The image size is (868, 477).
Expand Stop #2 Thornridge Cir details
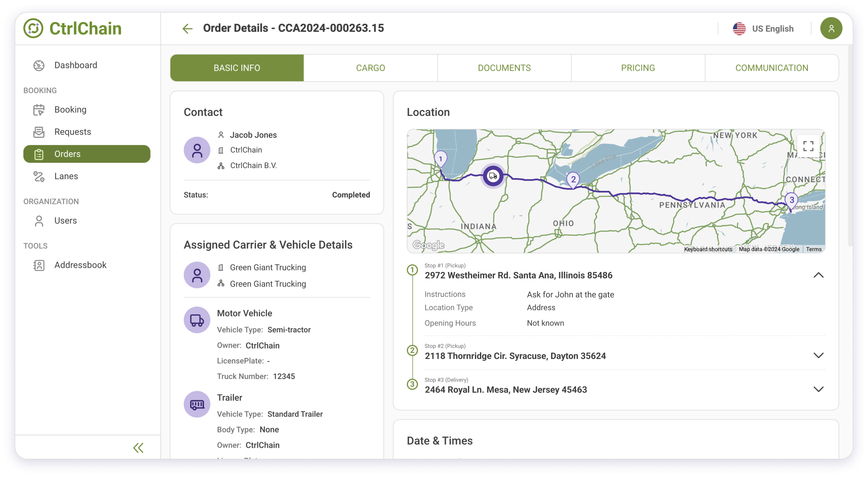[x=818, y=356]
